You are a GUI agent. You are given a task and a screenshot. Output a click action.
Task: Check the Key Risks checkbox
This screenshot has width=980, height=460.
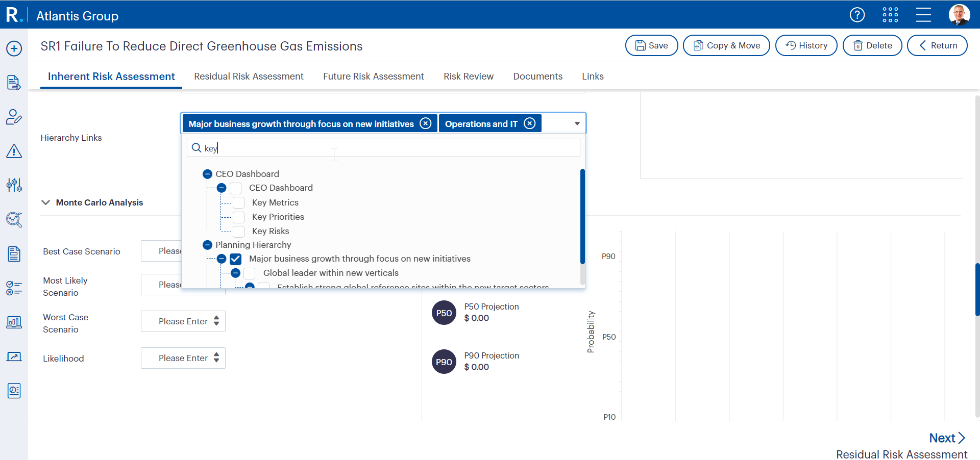coord(238,231)
